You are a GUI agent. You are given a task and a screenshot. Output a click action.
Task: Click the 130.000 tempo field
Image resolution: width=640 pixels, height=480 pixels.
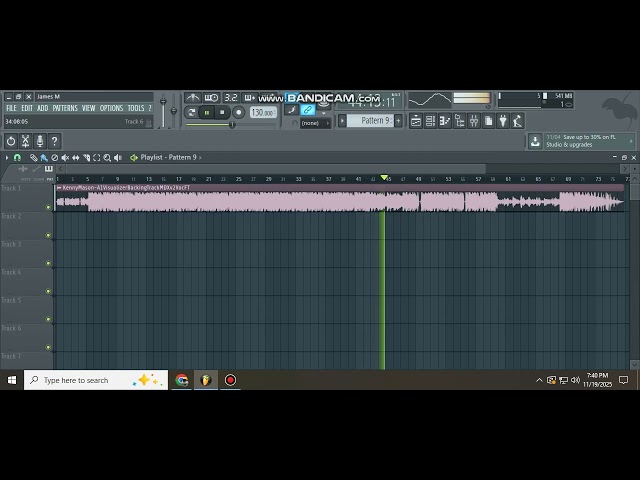[x=263, y=112]
